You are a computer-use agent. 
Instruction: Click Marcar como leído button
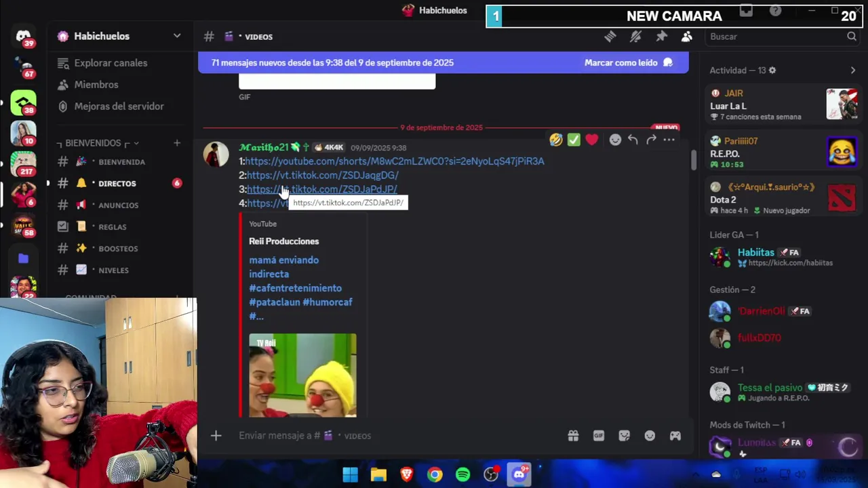tap(629, 62)
